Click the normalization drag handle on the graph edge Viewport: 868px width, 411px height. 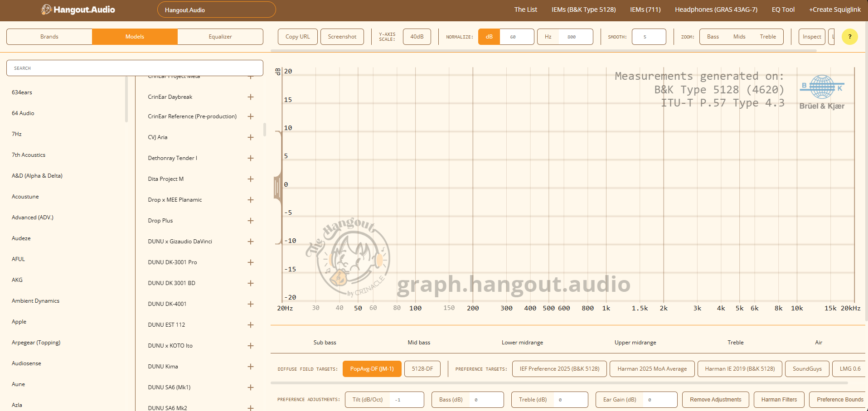pos(277,186)
